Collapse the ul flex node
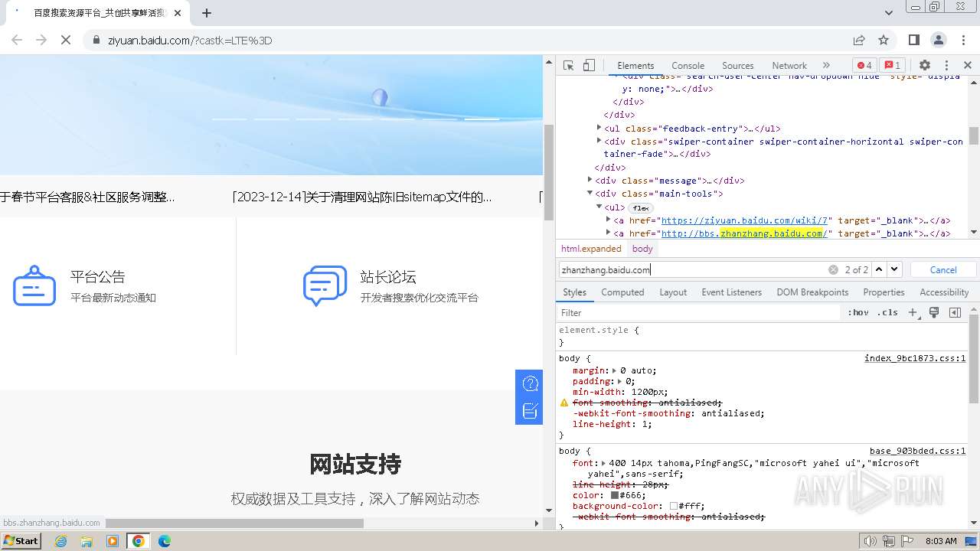The height and width of the screenshot is (551, 980). click(x=599, y=207)
